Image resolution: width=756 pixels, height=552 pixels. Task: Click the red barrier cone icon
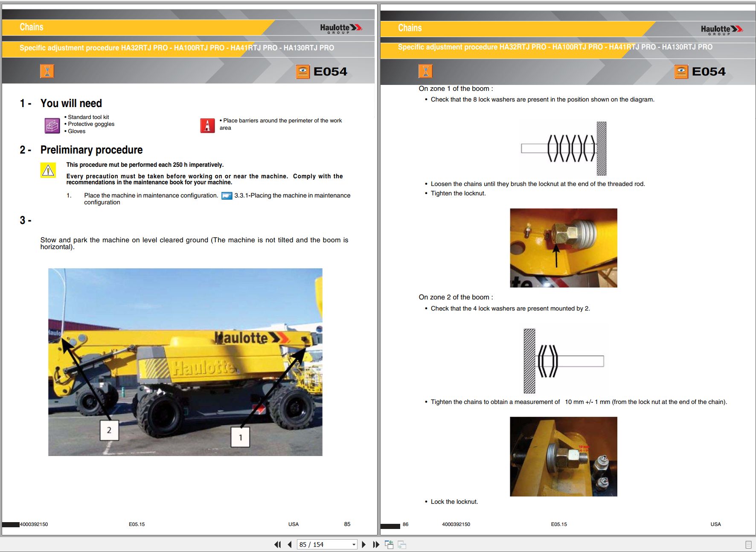[x=207, y=125]
